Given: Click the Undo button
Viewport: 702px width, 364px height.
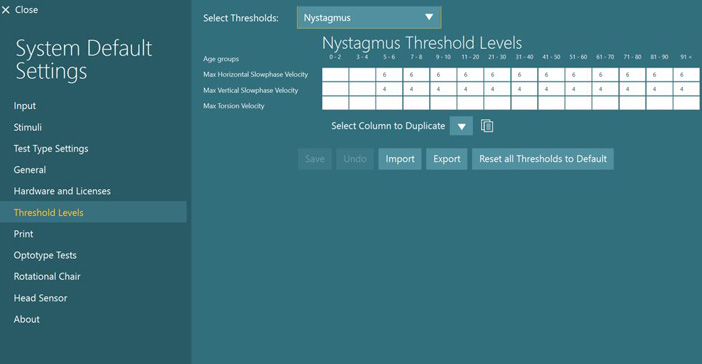Looking at the screenshot, I should coord(355,159).
